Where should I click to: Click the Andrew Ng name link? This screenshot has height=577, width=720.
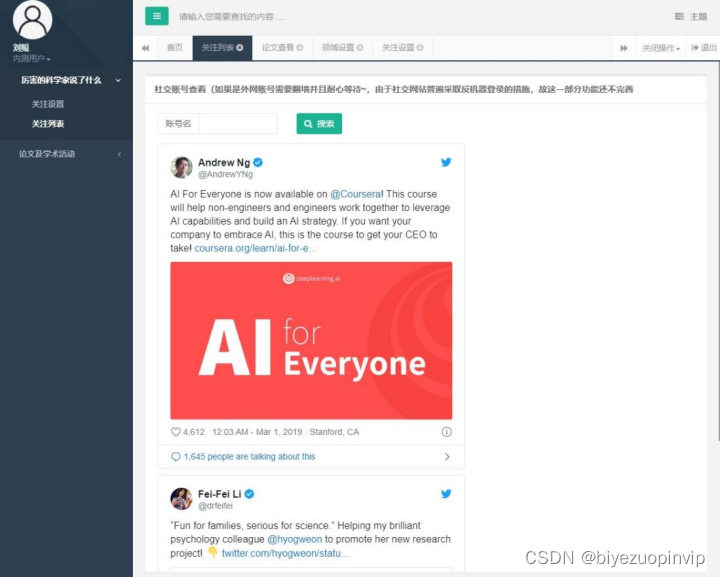[224, 162]
